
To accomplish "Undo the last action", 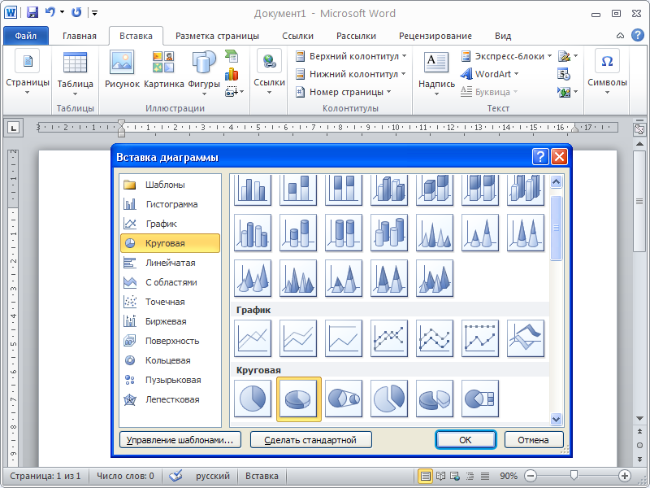I will pyautogui.click(x=50, y=12).
